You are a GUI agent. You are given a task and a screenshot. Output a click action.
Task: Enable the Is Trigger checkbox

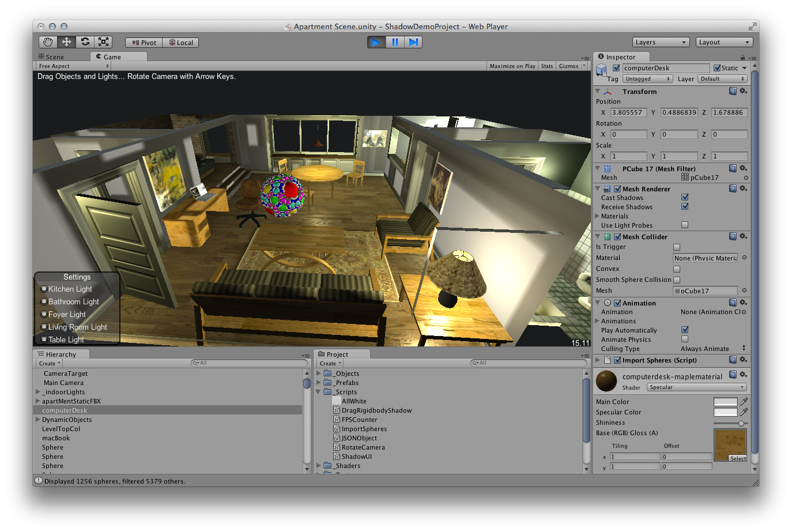[x=677, y=247]
